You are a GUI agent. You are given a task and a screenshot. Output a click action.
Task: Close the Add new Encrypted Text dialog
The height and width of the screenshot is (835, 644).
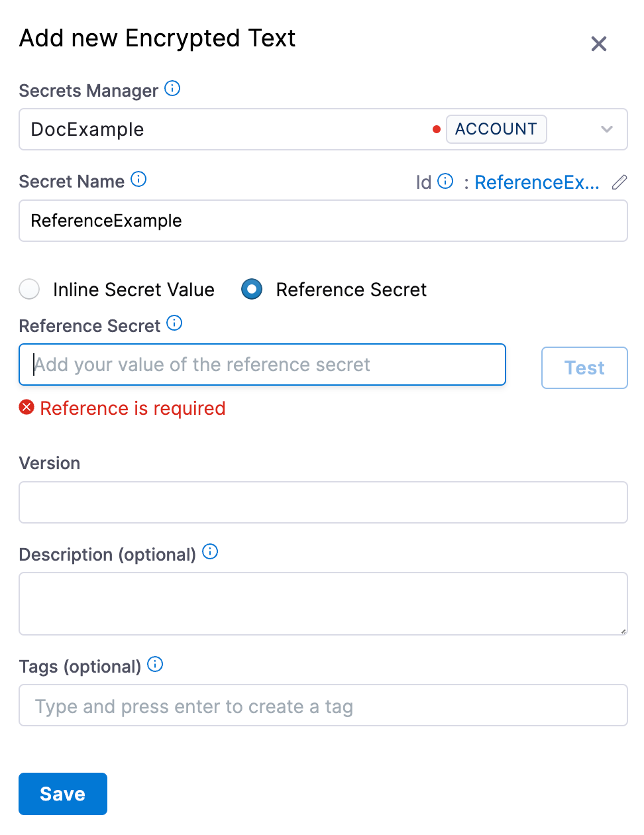pos(599,44)
